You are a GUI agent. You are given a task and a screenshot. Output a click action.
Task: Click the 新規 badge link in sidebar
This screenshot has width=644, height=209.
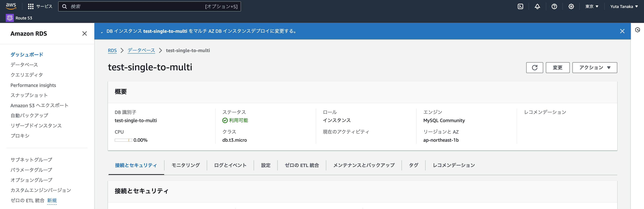pos(52,201)
